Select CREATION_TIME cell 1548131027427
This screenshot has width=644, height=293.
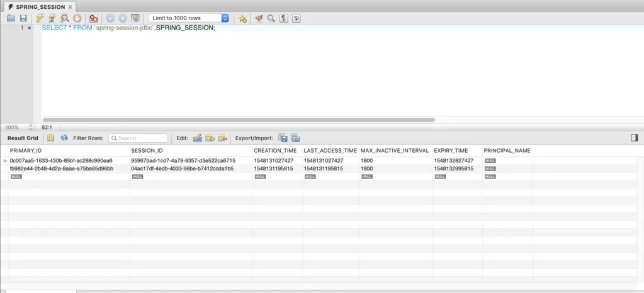(x=277, y=160)
